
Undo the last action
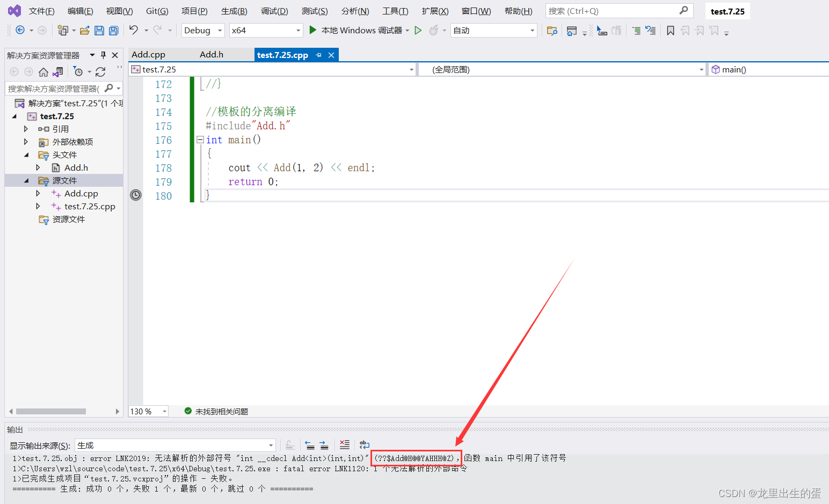(x=134, y=30)
